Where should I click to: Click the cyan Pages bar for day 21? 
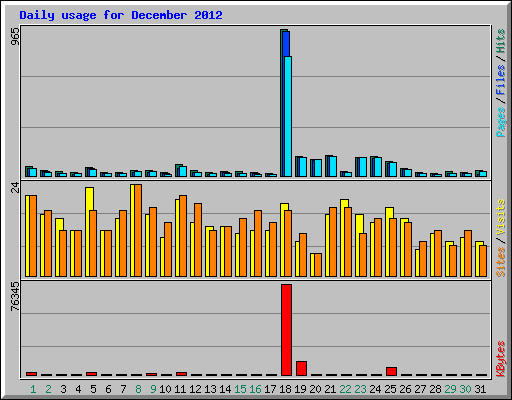(333, 166)
